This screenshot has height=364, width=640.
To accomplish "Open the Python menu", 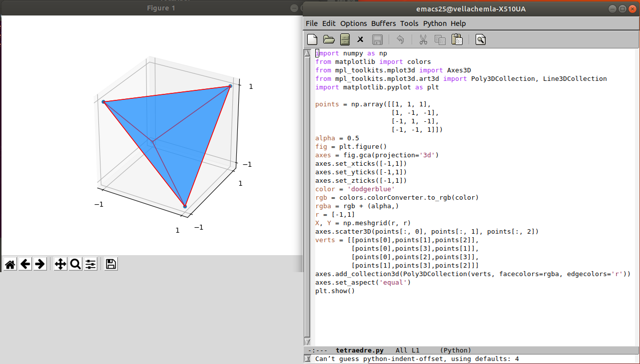I will tap(435, 23).
